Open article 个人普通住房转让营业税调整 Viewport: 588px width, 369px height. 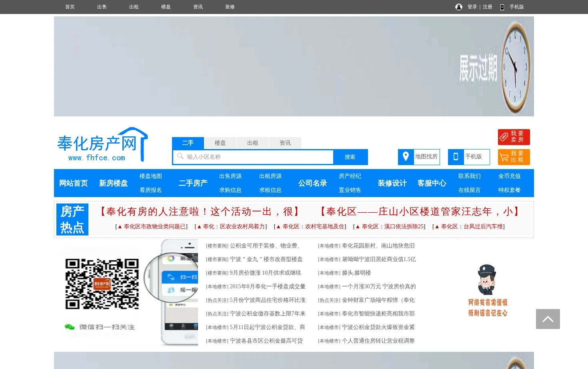click(x=378, y=341)
